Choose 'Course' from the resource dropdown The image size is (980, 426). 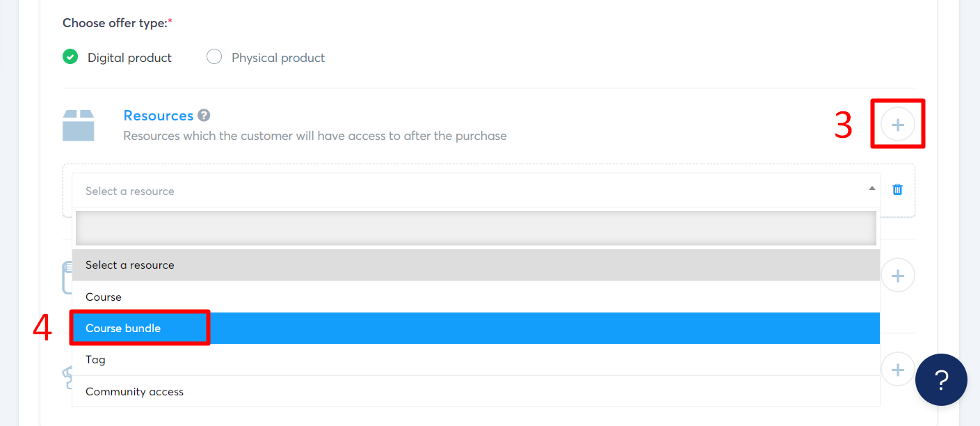click(x=103, y=297)
